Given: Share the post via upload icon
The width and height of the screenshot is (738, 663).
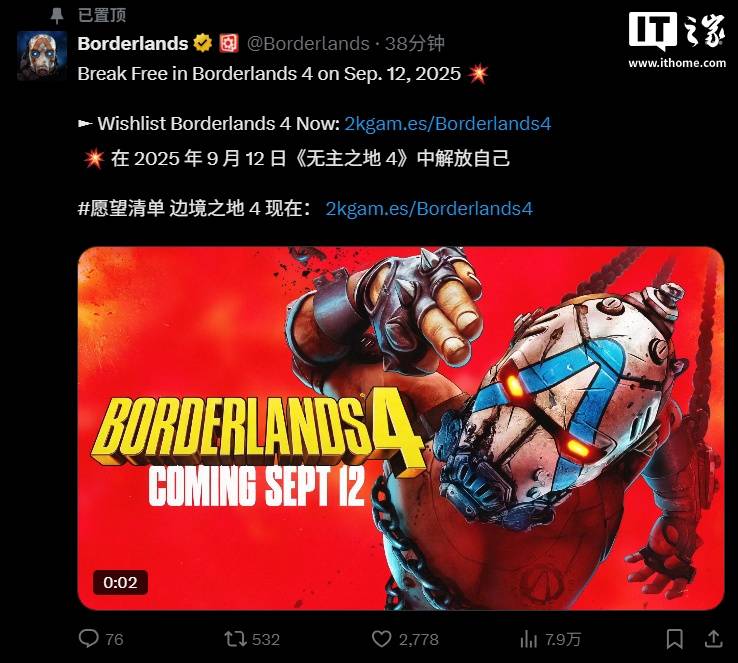Looking at the screenshot, I should [x=714, y=639].
